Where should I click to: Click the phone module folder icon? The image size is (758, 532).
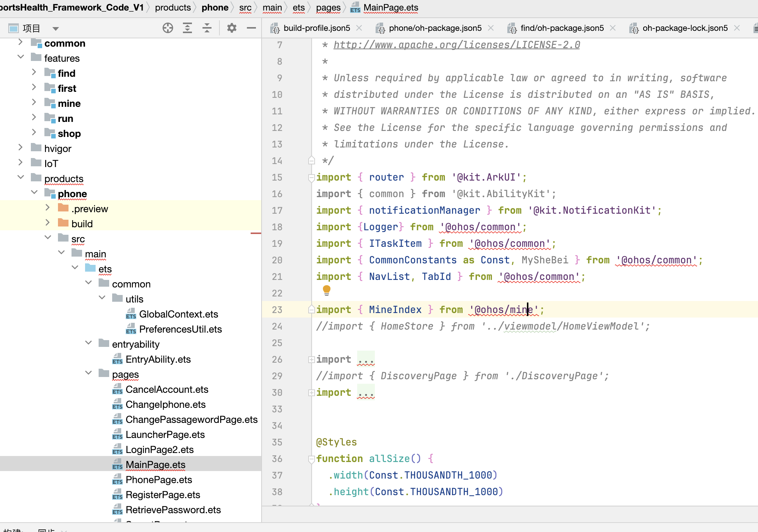coord(50,193)
